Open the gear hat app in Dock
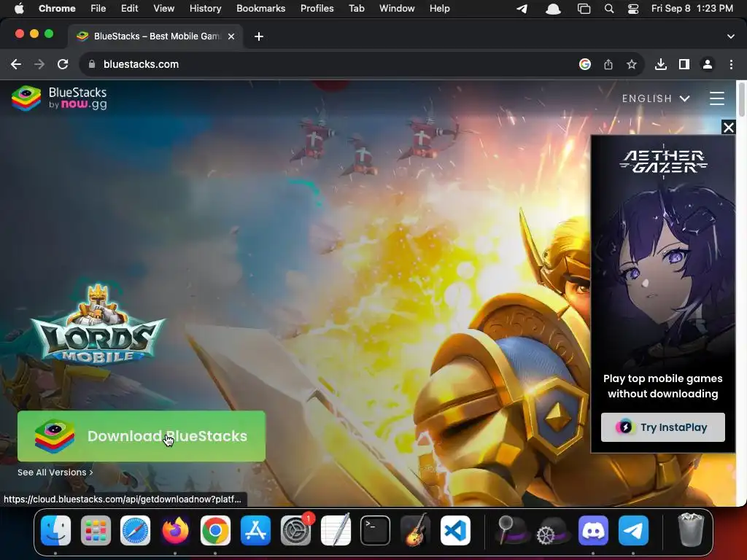 pos(553,531)
